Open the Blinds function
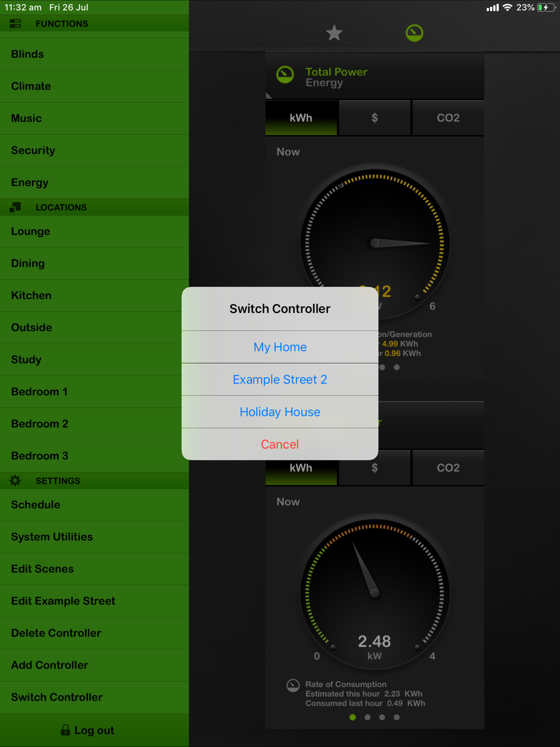 pyautogui.click(x=94, y=54)
